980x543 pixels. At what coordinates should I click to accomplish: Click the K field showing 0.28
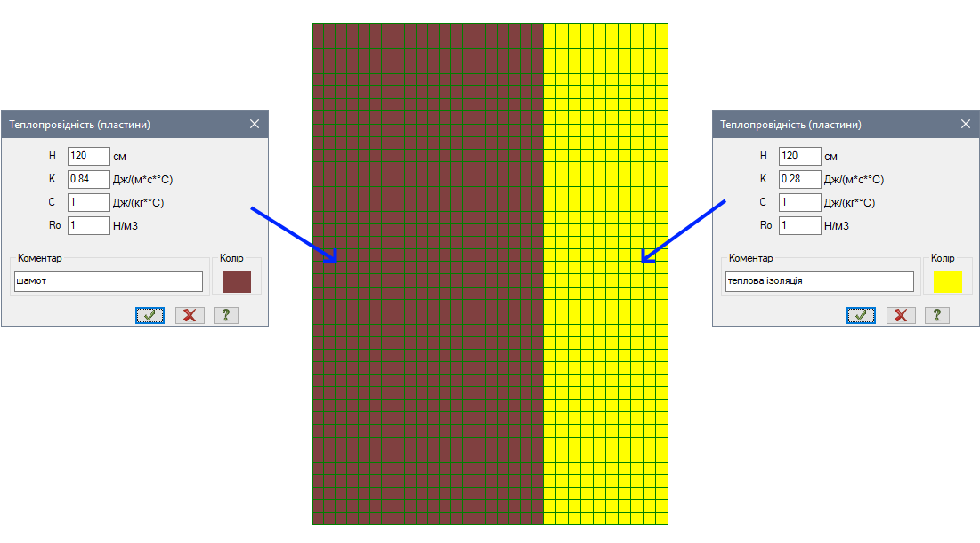799,180
